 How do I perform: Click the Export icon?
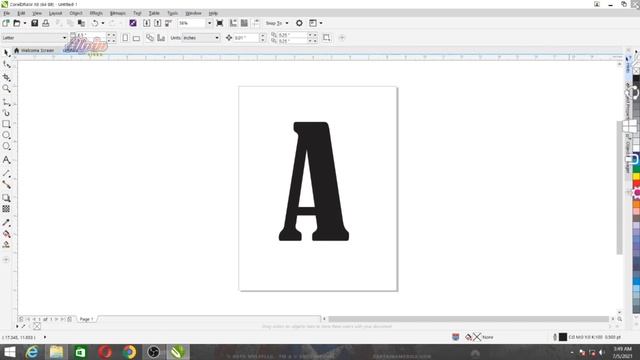[158, 23]
